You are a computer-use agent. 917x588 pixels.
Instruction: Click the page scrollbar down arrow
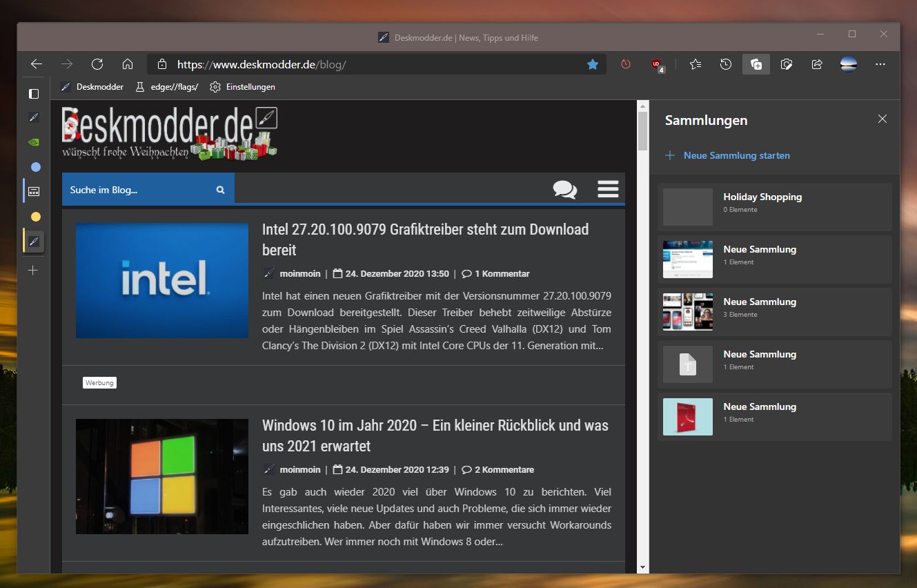[x=642, y=567]
